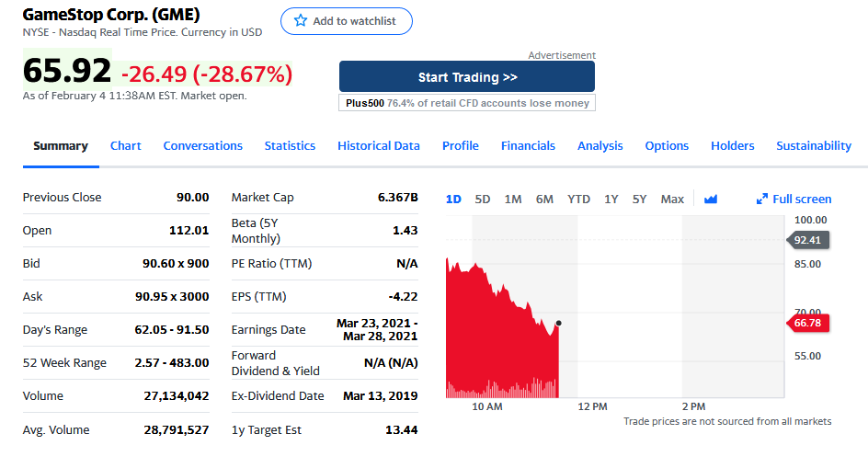The image size is (868, 468).
Task: Select the 1D chart range
Action: (x=453, y=200)
